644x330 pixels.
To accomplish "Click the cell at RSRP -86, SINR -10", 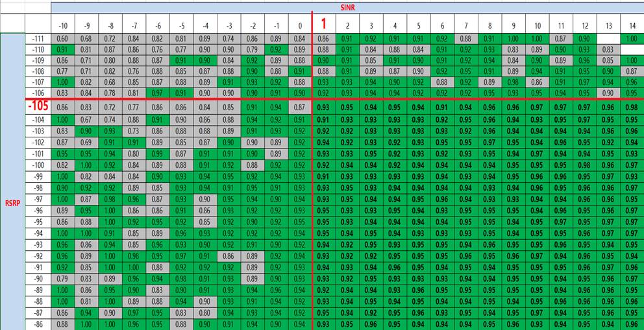I will 63,323.
